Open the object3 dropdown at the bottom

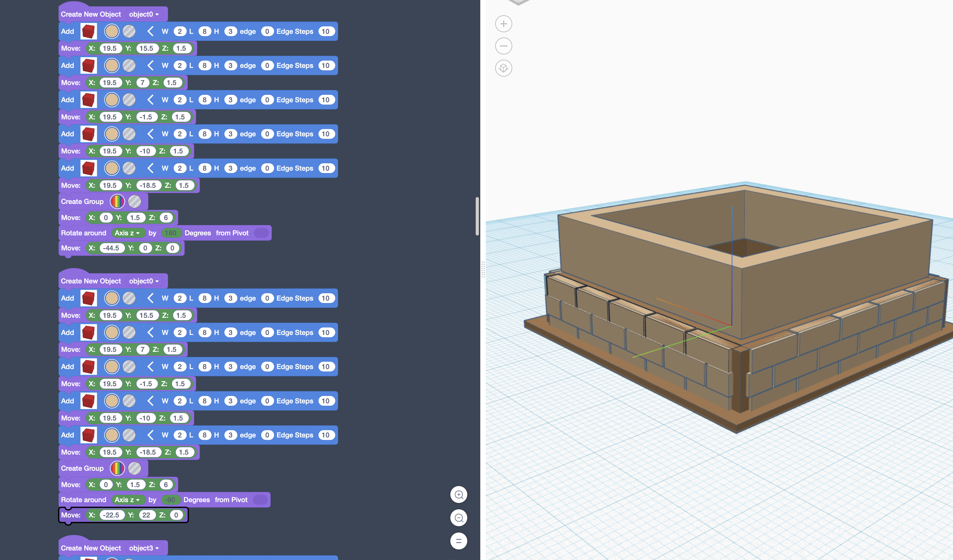click(144, 548)
